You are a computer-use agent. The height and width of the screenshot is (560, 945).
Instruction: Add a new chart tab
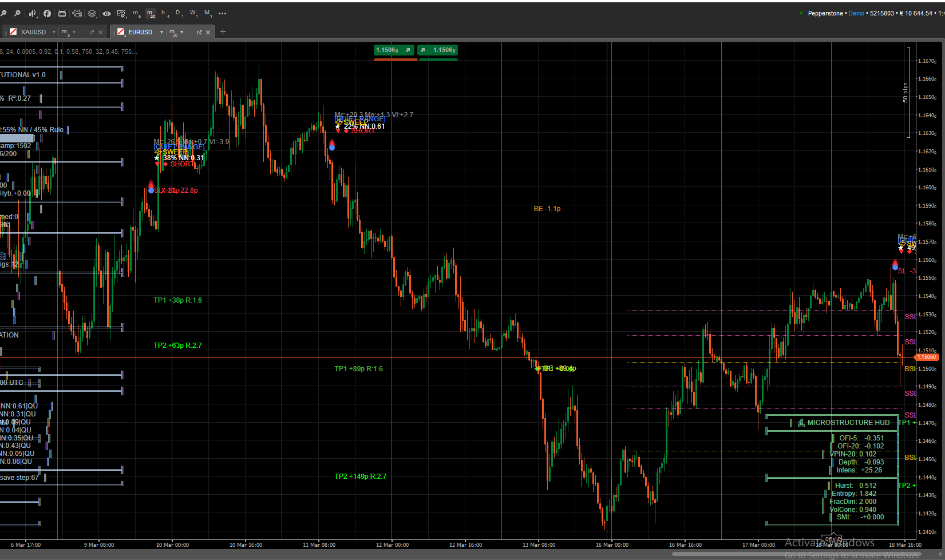coord(223,31)
